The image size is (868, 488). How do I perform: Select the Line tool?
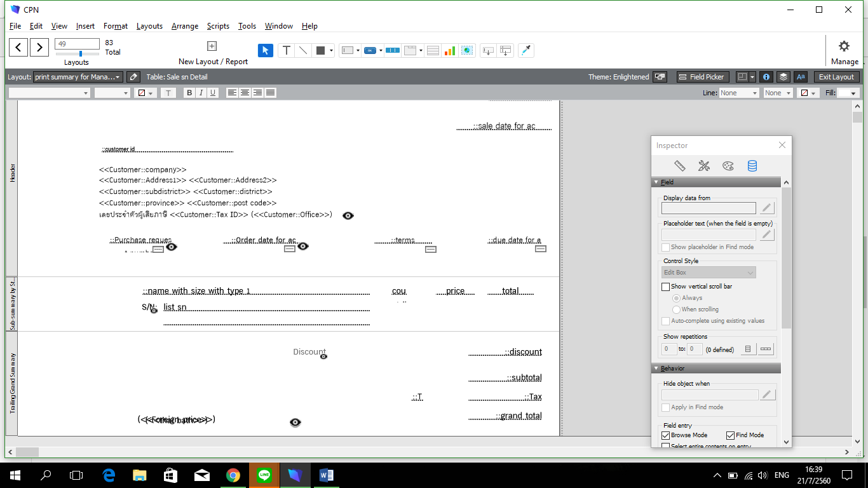pos(304,50)
